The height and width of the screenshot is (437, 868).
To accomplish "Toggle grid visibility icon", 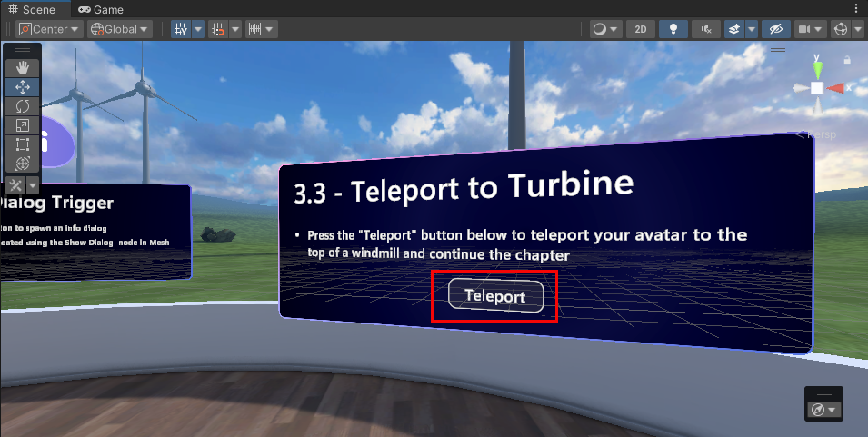I will coord(181,29).
